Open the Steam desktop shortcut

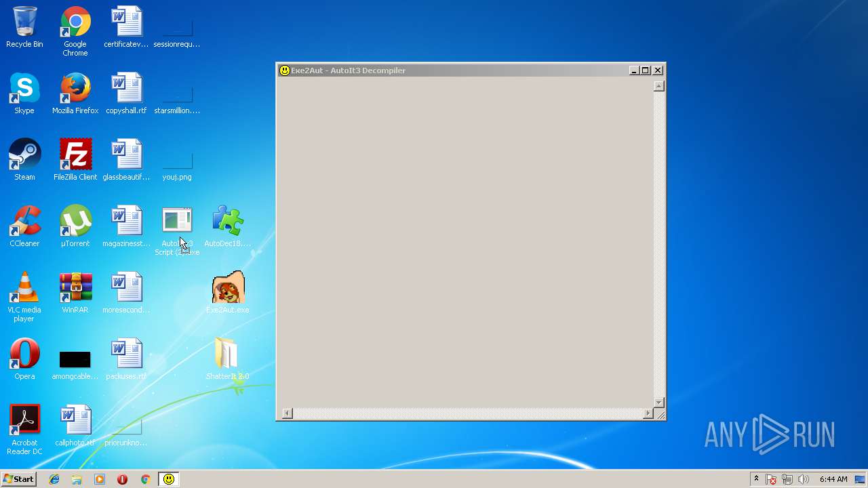pos(24,160)
